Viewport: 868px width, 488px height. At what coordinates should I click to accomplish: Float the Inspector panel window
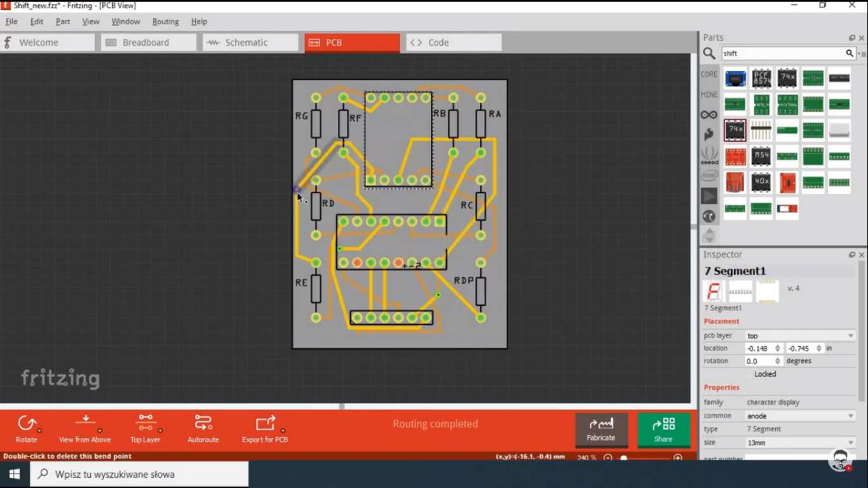(852, 255)
